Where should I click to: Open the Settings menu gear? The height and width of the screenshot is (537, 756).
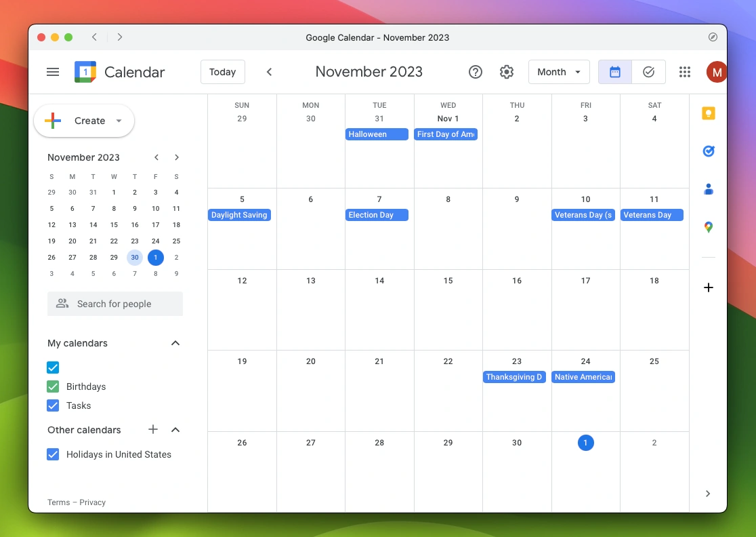pos(507,72)
